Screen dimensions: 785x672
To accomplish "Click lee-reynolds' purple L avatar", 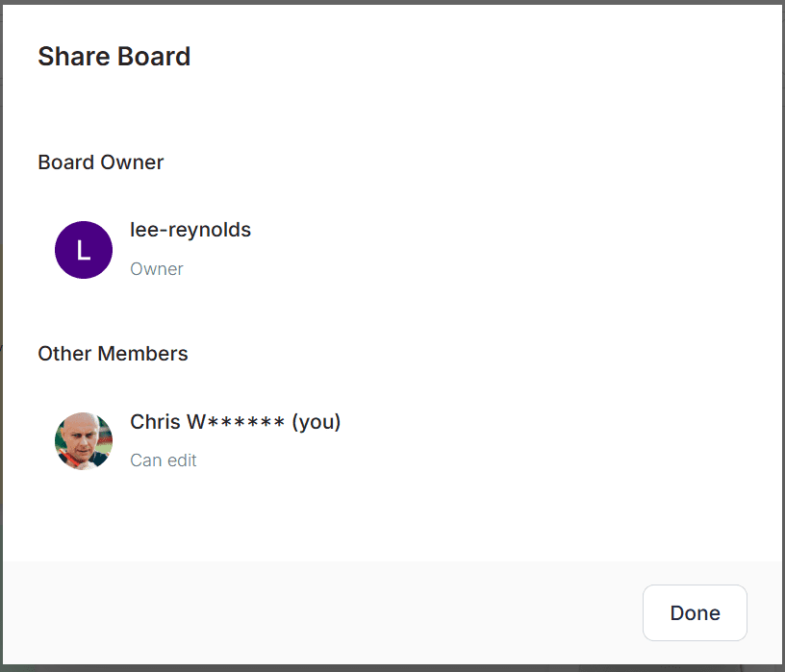I will (x=84, y=250).
